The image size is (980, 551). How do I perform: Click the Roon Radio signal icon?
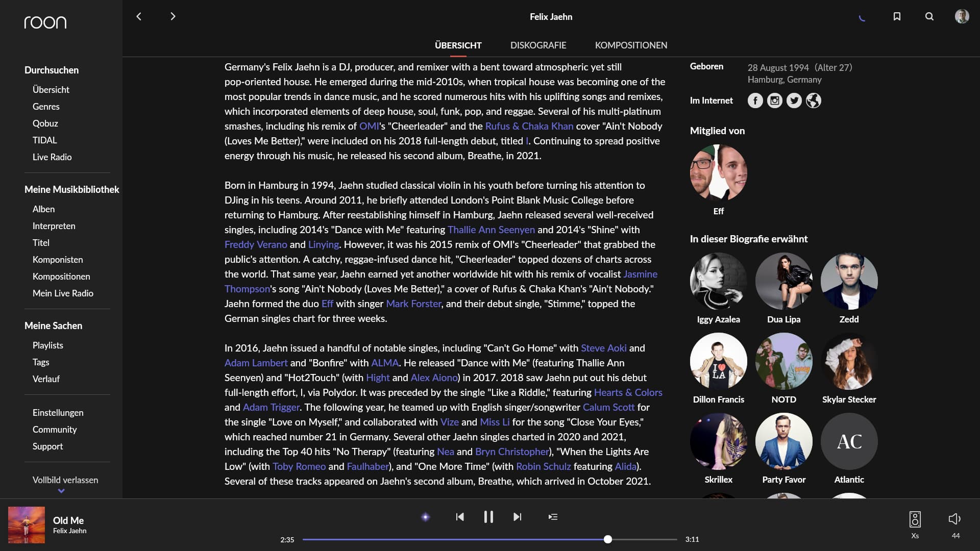(x=425, y=517)
